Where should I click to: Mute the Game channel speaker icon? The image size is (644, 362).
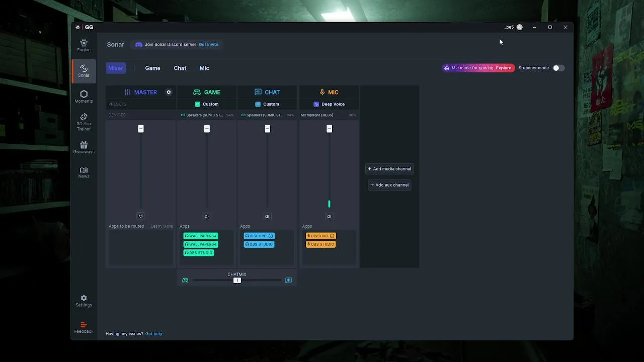click(x=206, y=216)
